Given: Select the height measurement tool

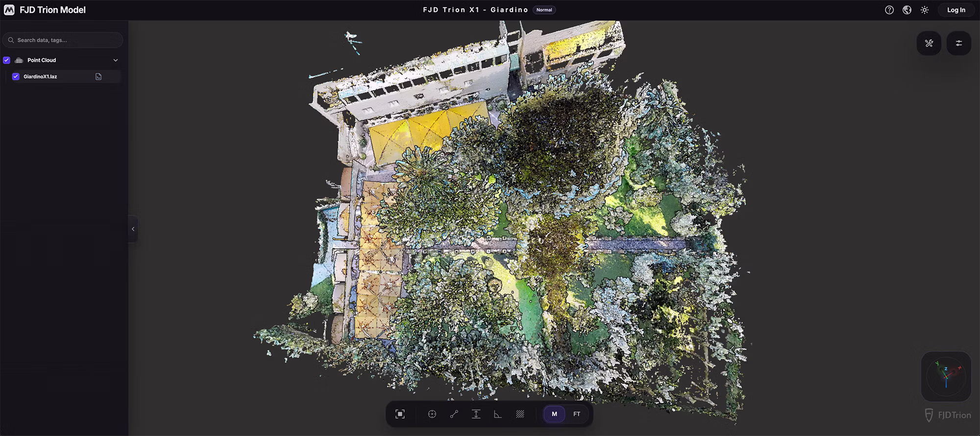Looking at the screenshot, I should 476,414.
